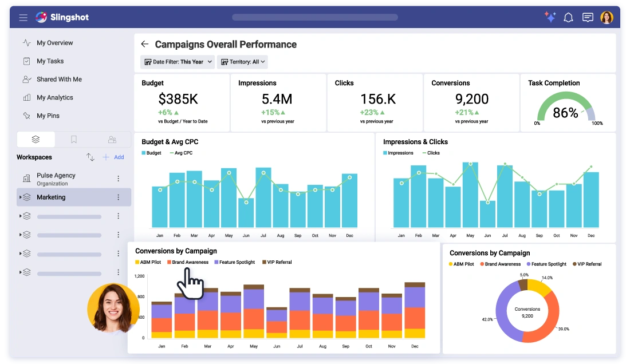Open the hamburger menu
The height and width of the screenshot is (364, 630).
23,17
